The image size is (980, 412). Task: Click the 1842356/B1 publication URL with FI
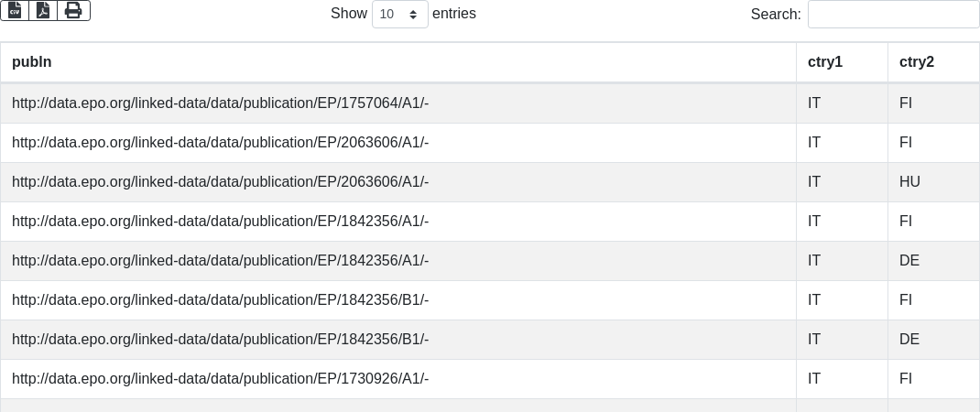(x=220, y=300)
